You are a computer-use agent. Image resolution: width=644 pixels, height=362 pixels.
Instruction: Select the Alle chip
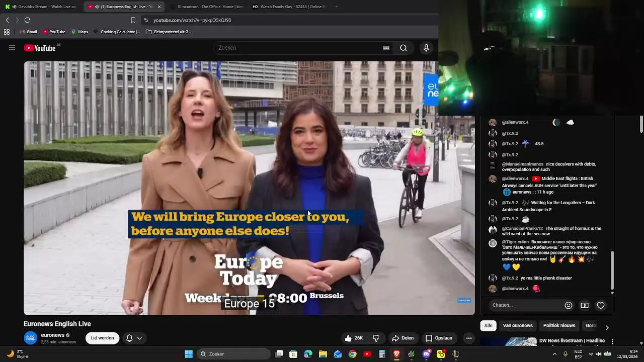(x=488, y=325)
